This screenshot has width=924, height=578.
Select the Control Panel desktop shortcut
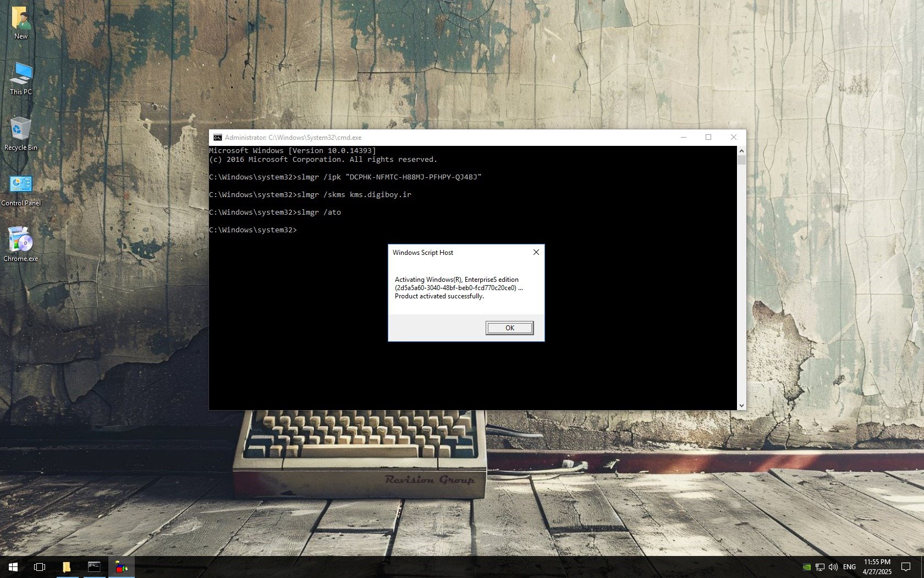click(21, 190)
